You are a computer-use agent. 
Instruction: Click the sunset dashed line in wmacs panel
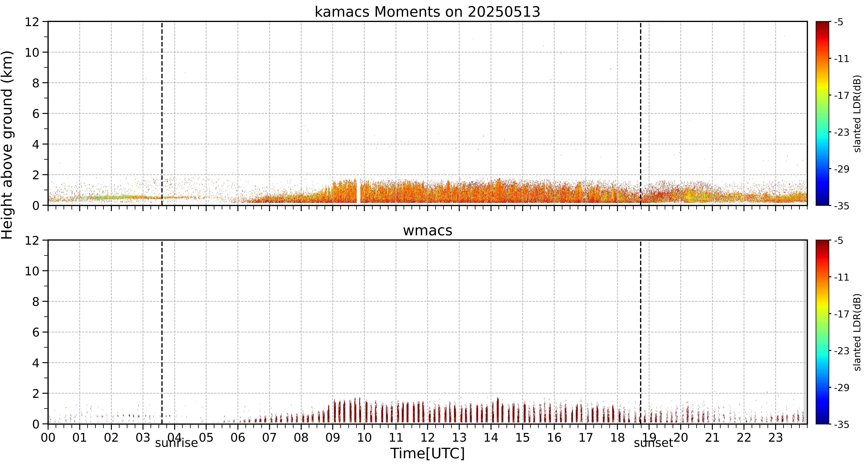641,332
